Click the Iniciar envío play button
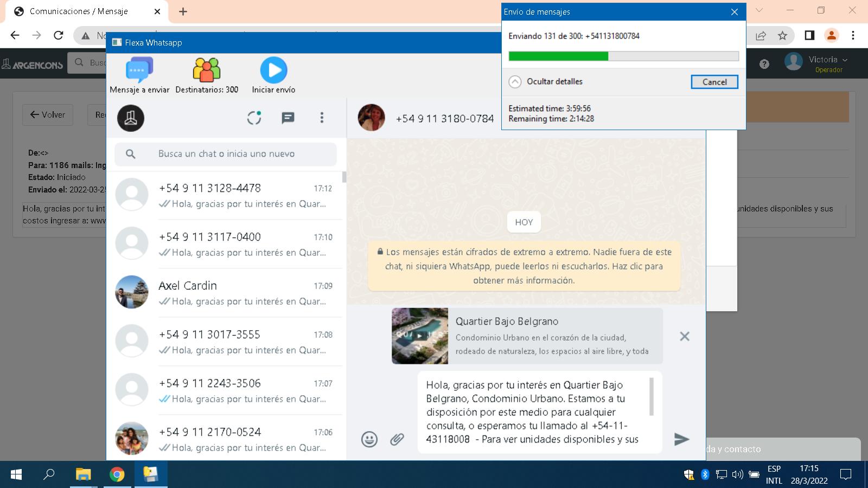This screenshot has width=868, height=488. (273, 76)
